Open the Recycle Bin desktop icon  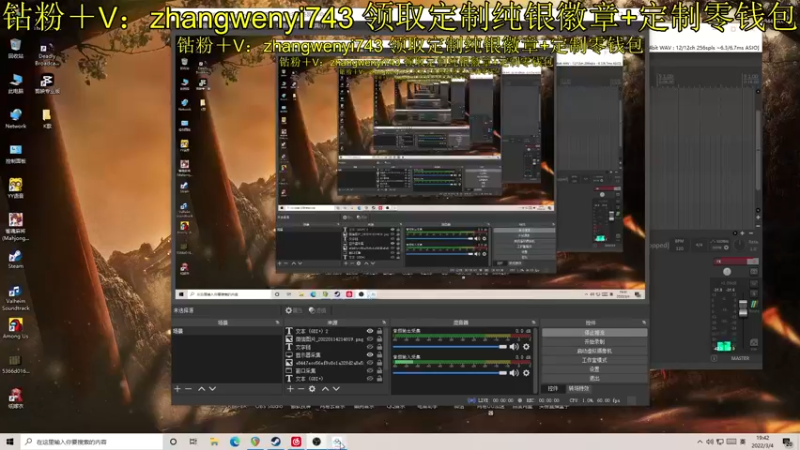(16, 49)
